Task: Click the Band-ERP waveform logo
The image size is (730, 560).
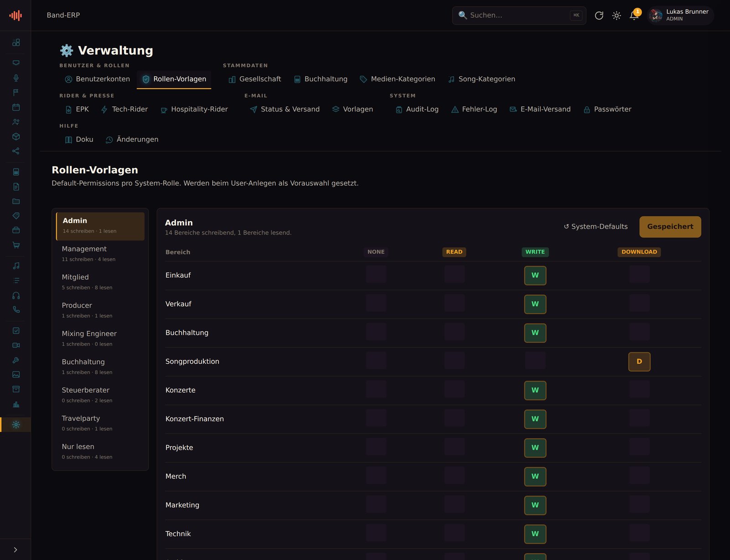Action: pyautogui.click(x=16, y=16)
